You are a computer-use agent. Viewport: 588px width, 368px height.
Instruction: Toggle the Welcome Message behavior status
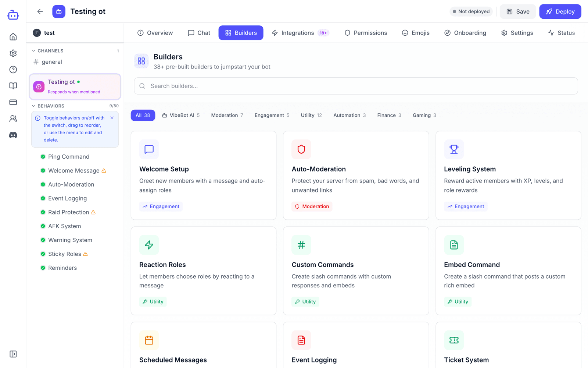click(43, 171)
